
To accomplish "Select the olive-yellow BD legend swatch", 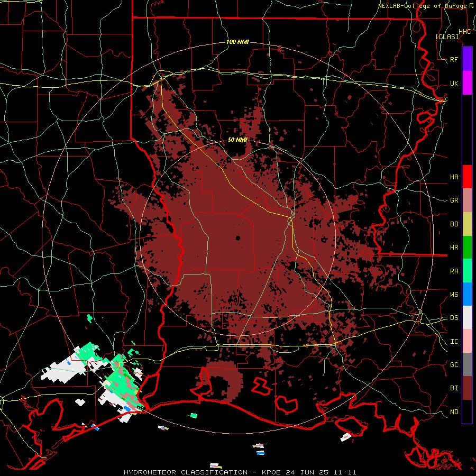I will coord(467,224).
